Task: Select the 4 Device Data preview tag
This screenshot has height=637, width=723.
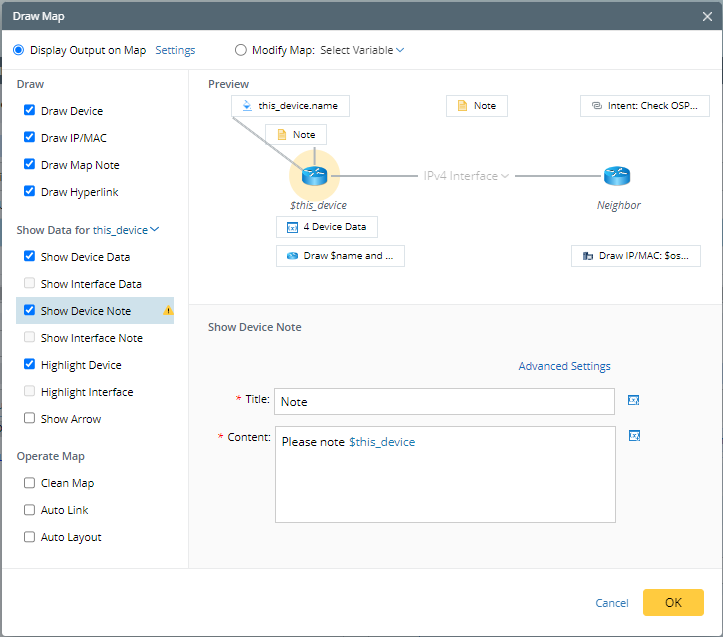Action: pos(326,227)
